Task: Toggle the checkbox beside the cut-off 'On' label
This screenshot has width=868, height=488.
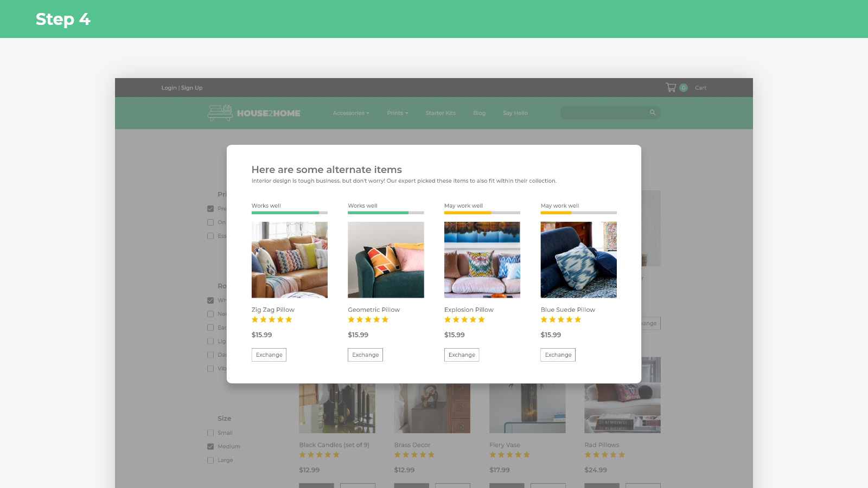Action: [210, 222]
